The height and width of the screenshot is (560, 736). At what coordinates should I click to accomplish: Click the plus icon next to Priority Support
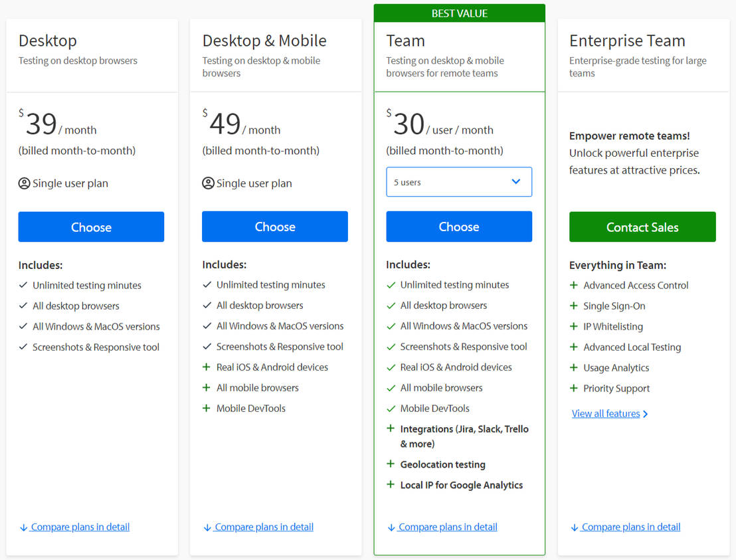[x=574, y=388]
